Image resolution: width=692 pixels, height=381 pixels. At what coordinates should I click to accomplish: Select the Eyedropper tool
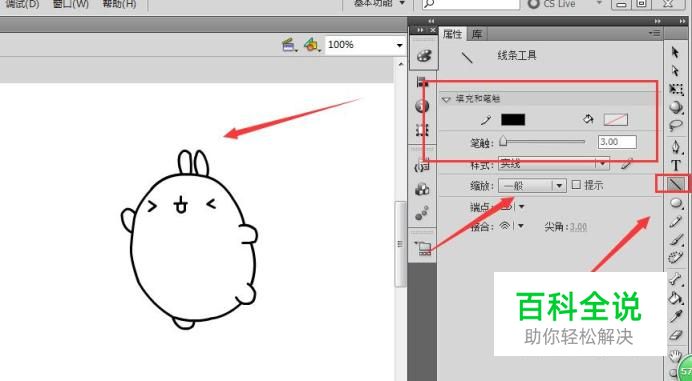coord(676,316)
